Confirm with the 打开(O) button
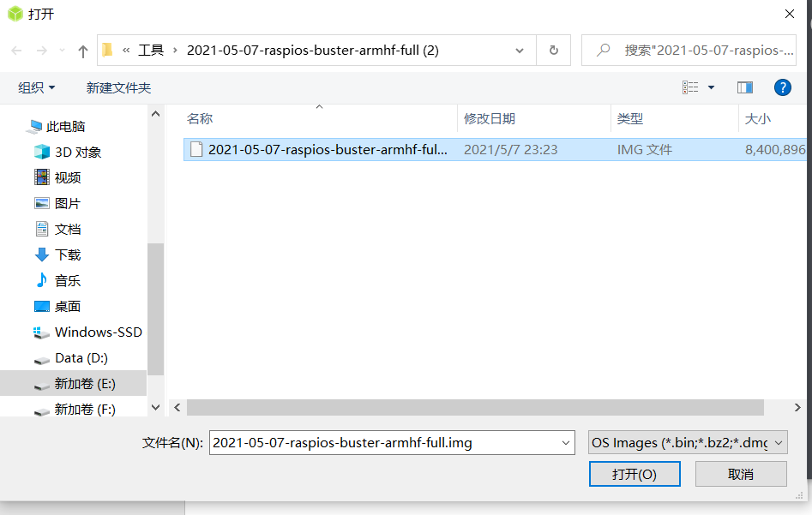Image resolution: width=812 pixels, height=515 pixels. point(635,474)
